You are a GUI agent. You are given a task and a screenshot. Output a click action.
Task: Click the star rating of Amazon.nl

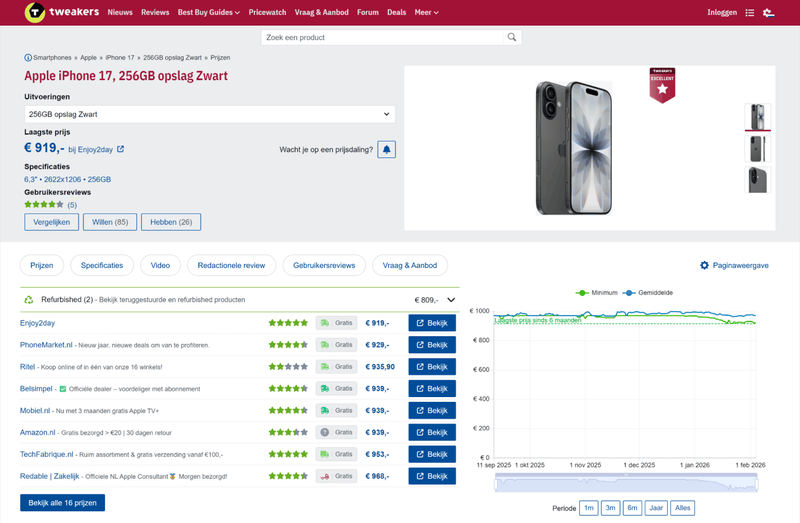tap(288, 432)
